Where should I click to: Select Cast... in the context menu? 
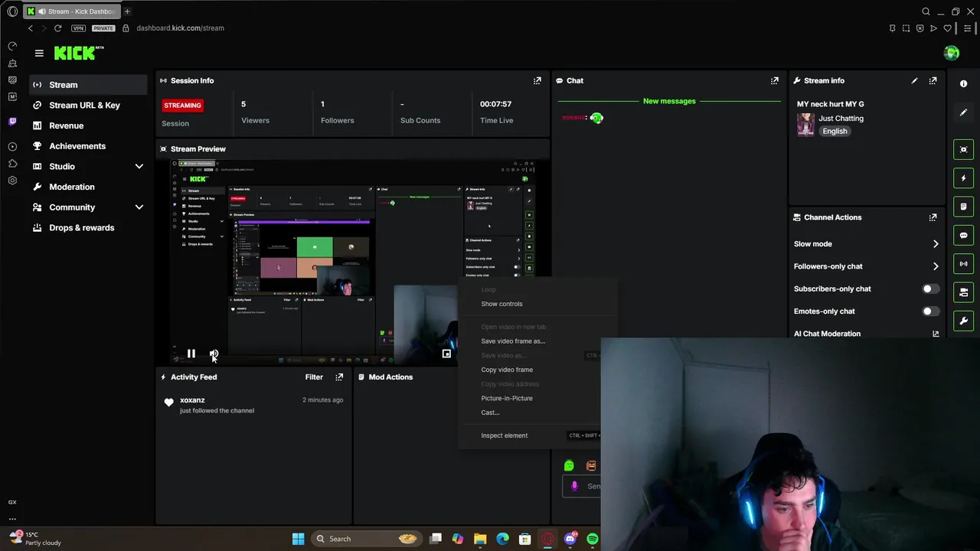click(x=490, y=412)
